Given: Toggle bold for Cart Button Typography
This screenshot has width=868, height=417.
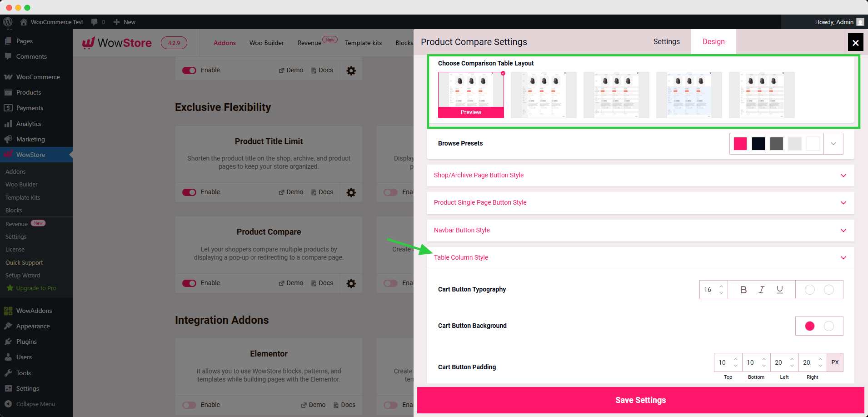Looking at the screenshot, I should click(743, 290).
